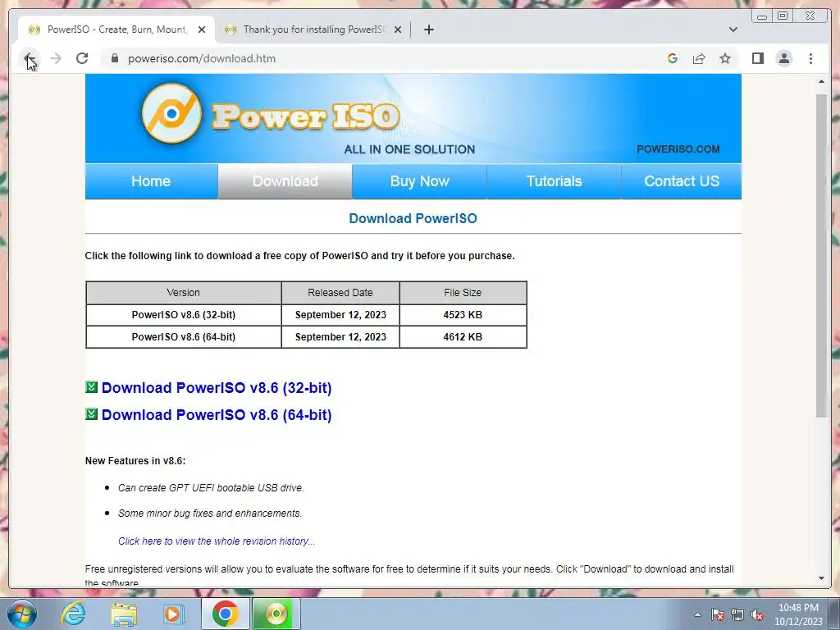Launch Internet Explorer from the taskbar
840x630 pixels.
(73, 614)
